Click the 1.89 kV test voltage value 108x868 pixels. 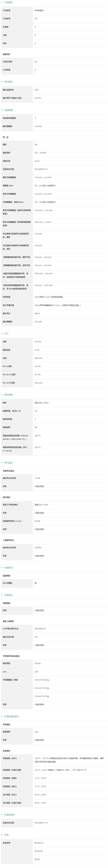click(38, 548)
